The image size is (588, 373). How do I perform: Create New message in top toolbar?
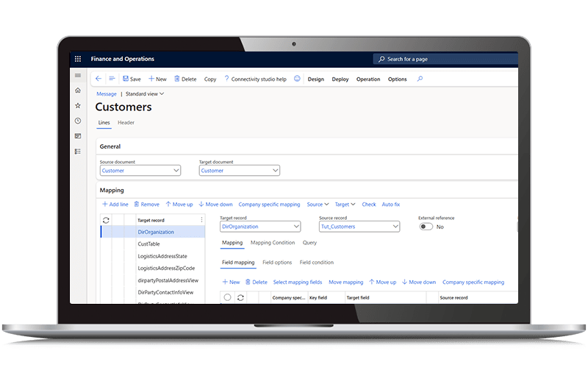tap(157, 79)
